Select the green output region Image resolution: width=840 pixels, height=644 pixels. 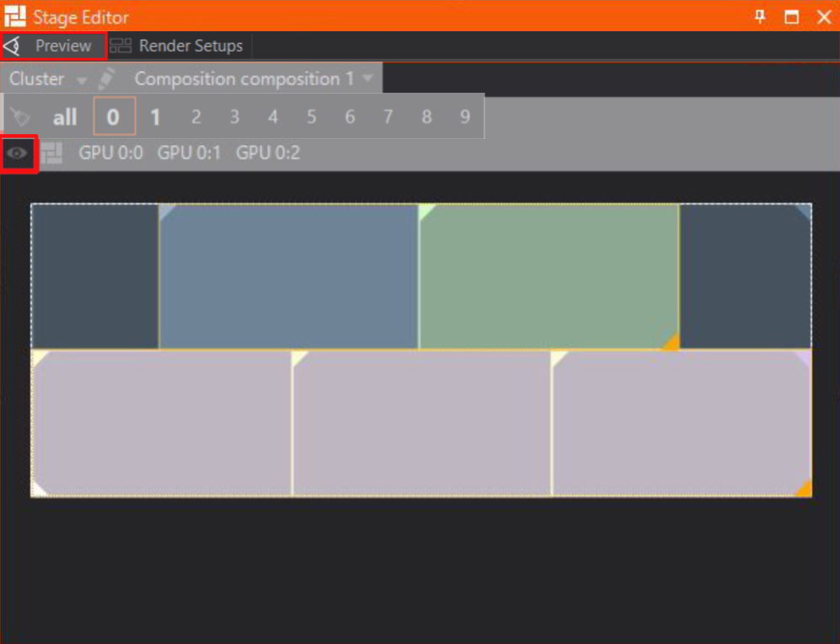pyautogui.click(x=548, y=276)
